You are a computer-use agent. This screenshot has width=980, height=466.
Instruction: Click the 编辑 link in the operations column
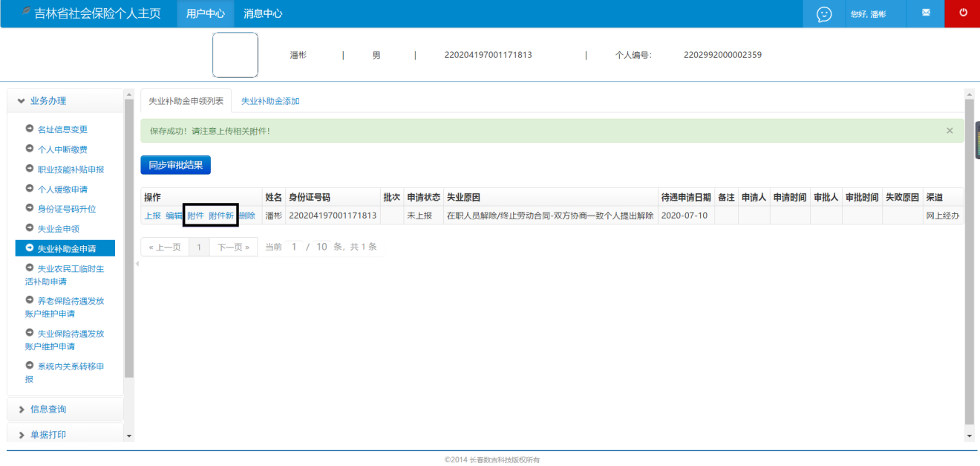174,216
